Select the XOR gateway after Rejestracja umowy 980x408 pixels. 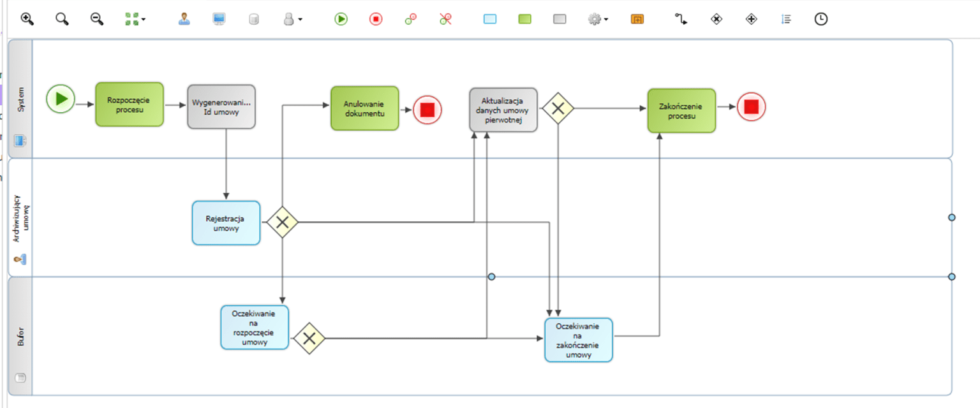click(x=282, y=222)
